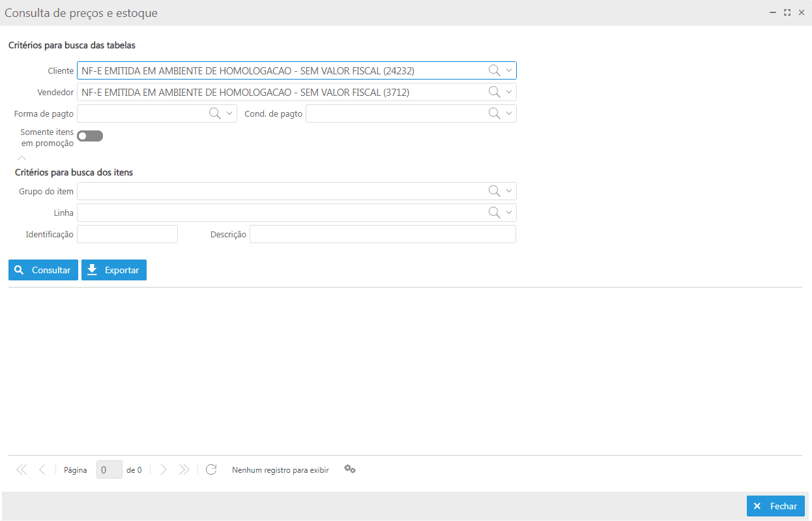Image resolution: width=812 pixels, height=521 pixels.
Task: Refresh the results grid
Action: pos(210,469)
